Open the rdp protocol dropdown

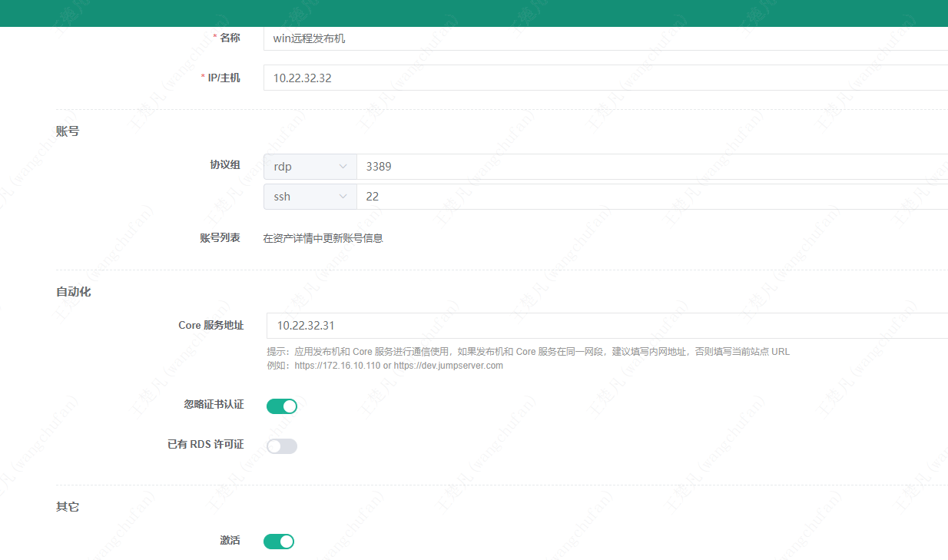[x=310, y=167]
